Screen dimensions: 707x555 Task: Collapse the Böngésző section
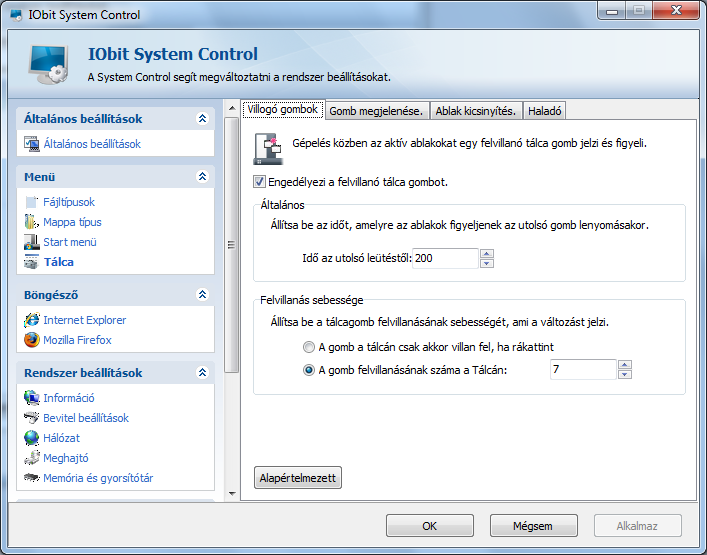[x=202, y=294]
